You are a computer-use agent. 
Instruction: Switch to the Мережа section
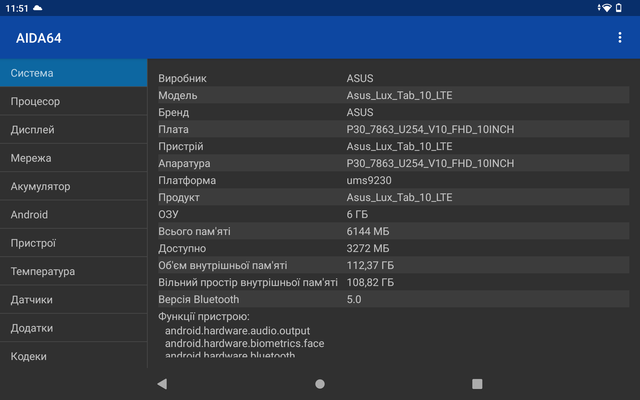[x=73, y=158]
